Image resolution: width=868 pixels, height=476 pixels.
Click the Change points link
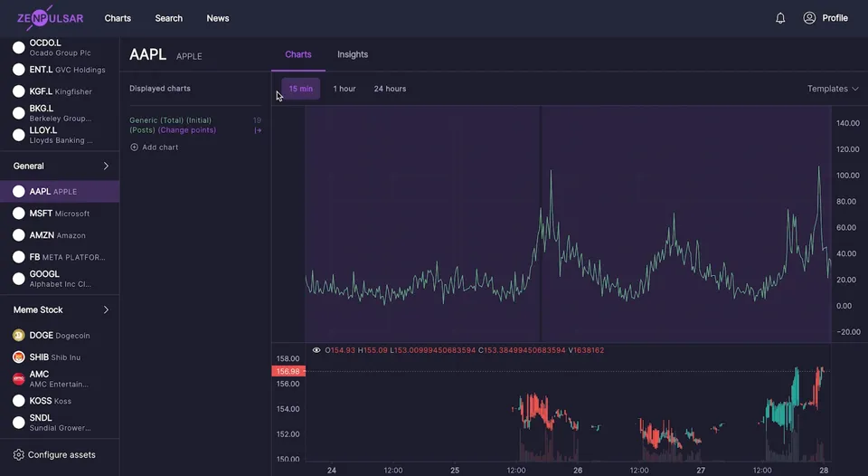(x=187, y=130)
